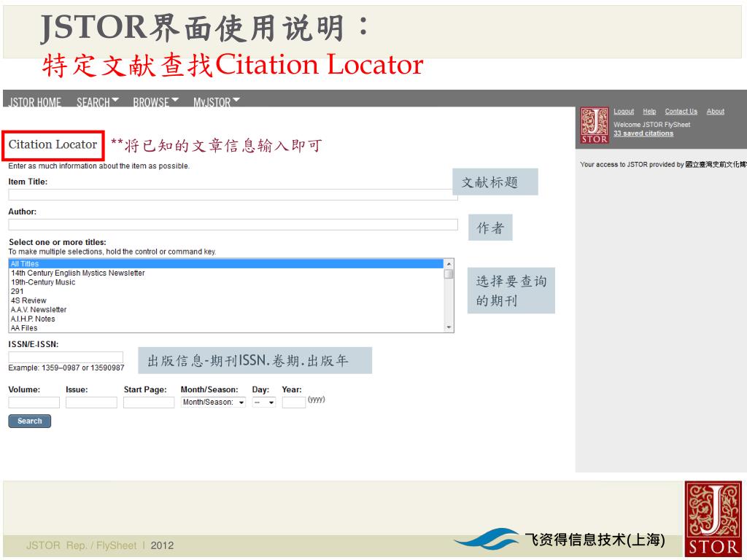Click the blue wave company logo in the footer

click(x=487, y=539)
